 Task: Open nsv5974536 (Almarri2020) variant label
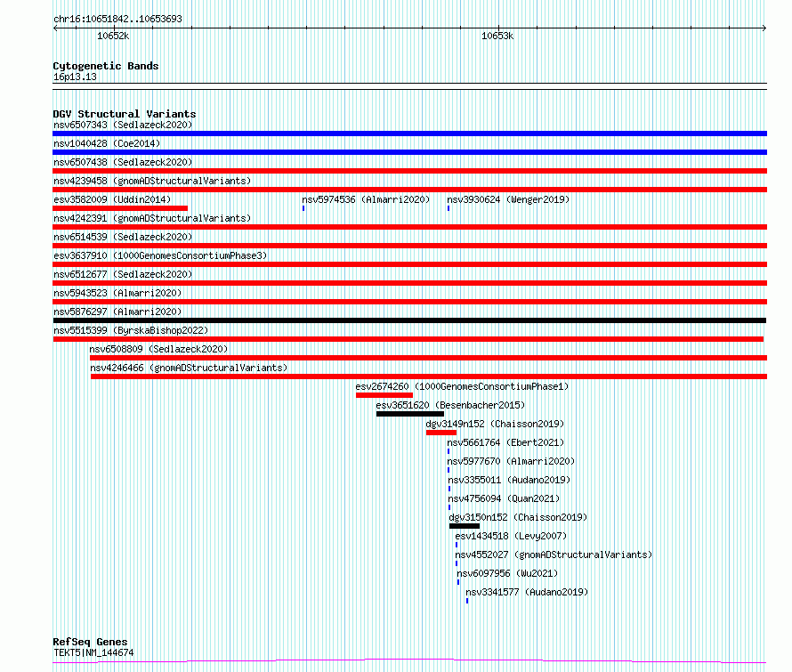click(366, 199)
